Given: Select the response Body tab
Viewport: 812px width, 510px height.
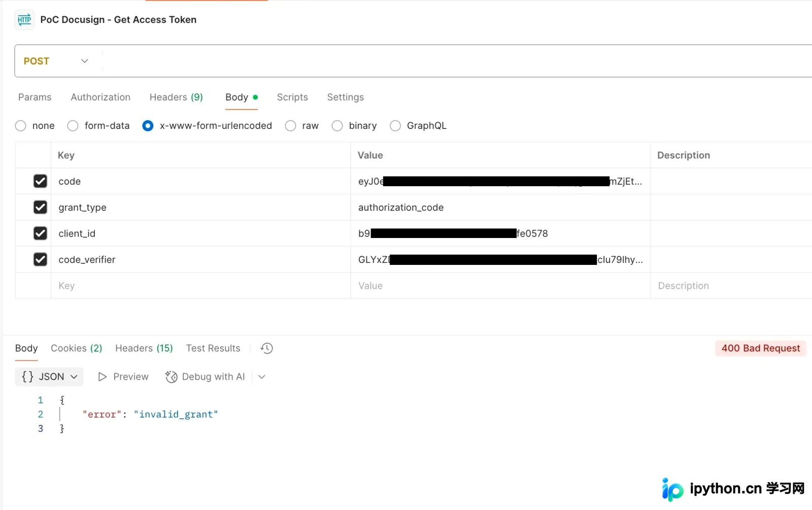Looking at the screenshot, I should pyautogui.click(x=26, y=348).
